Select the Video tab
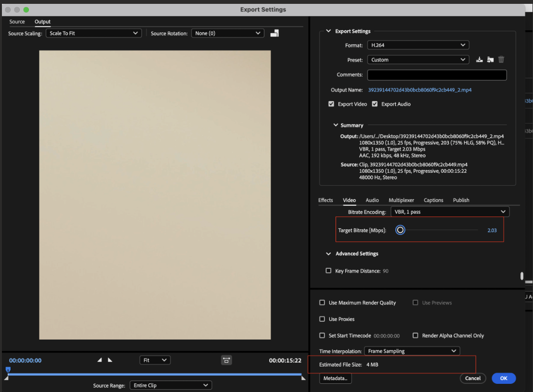The image size is (533, 392). pyautogui.click(x=349, y=200)
